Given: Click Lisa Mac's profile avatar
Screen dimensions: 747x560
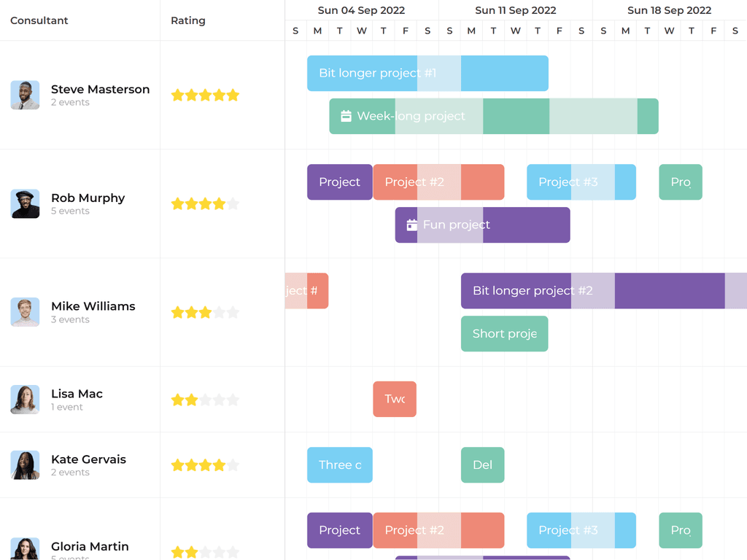Looking at the screenshot, I should tap(25, 400).
